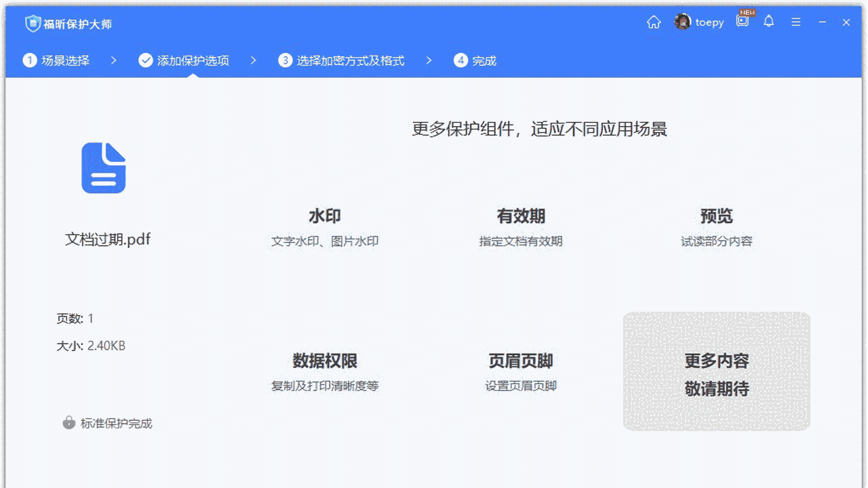Screen dimensions: 868x488
Task: Click the lock icon beside 标准保护完成
Action: click(x=68, y=423)
